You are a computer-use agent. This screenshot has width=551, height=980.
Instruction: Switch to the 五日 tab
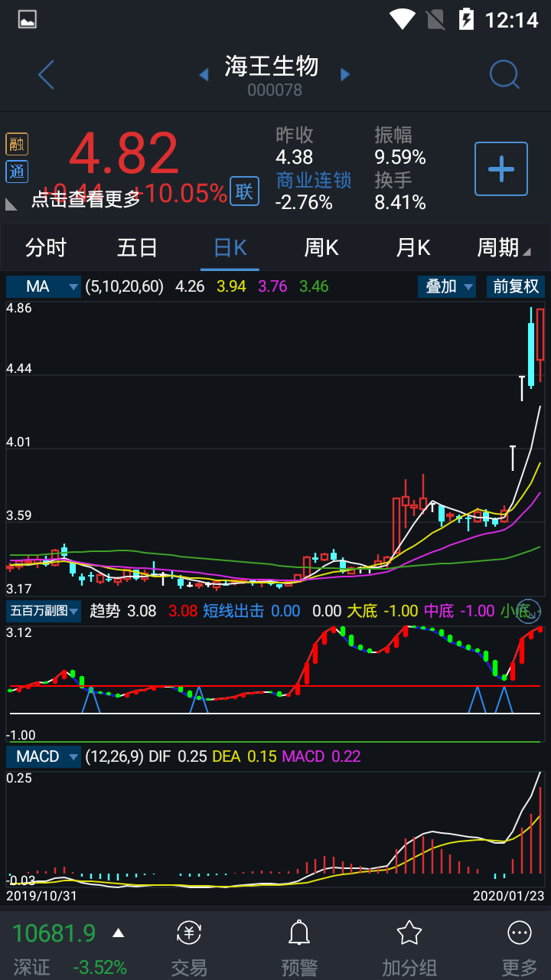138,247
